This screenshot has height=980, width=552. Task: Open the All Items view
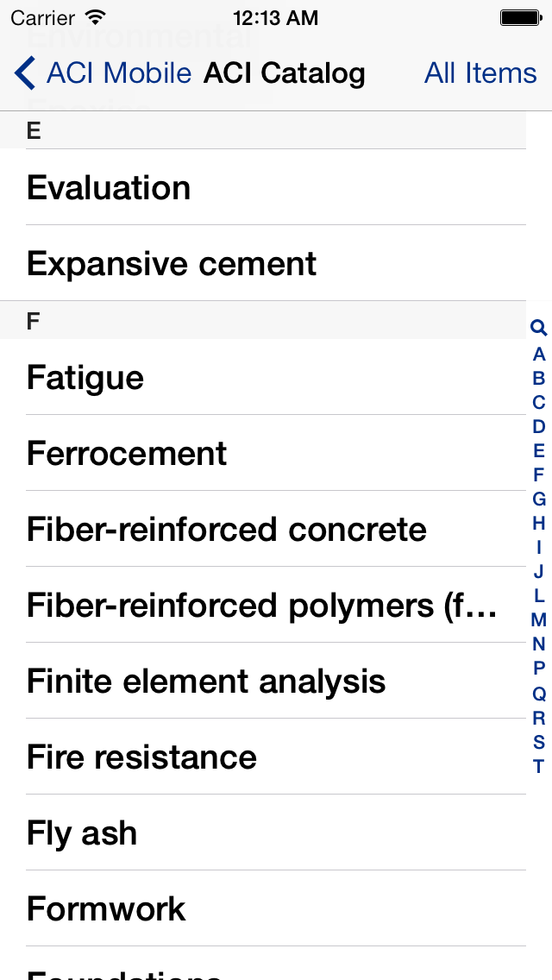480,73
